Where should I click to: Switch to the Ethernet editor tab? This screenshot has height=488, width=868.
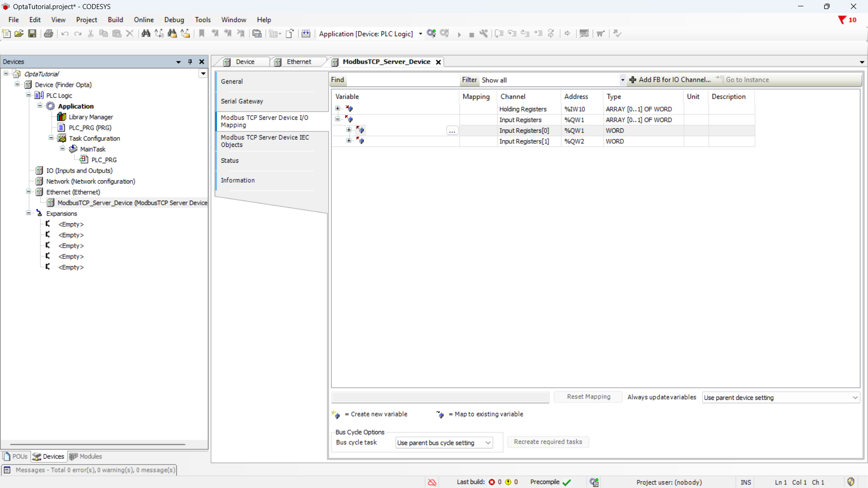[x=298, y=62]
